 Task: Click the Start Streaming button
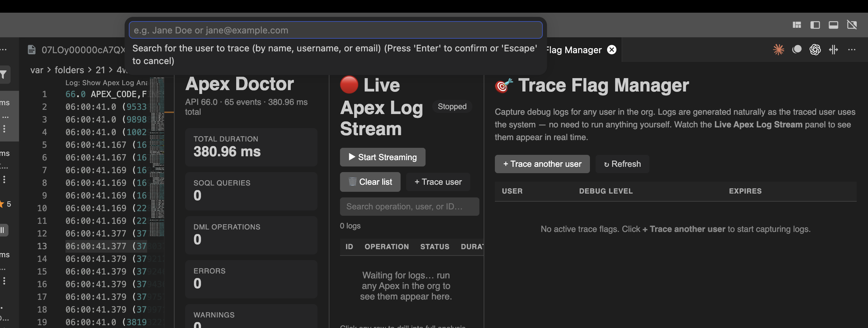383,157
